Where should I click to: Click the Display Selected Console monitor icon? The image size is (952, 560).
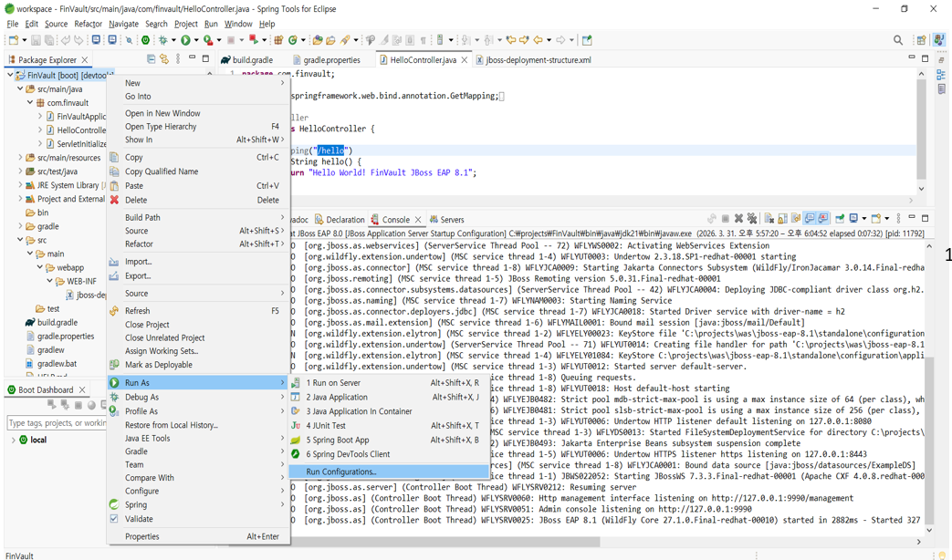(853, 218)
